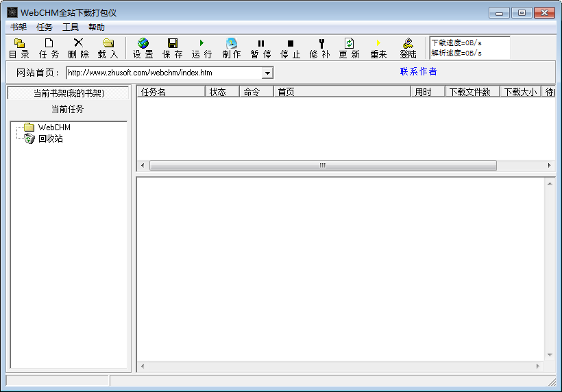Click the 联系作者 link
This screenshot has height=392, width=562.
click(418, 71)
